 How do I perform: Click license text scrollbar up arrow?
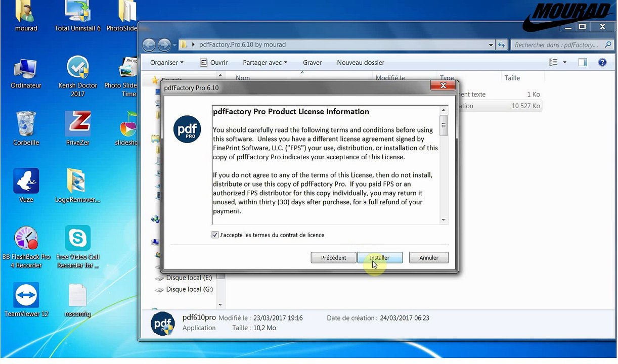point(444,110)
